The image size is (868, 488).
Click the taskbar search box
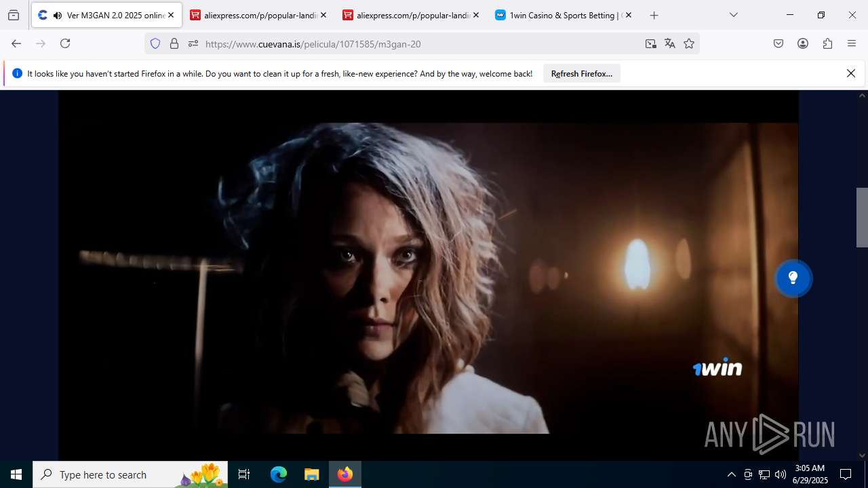point(130,474)
